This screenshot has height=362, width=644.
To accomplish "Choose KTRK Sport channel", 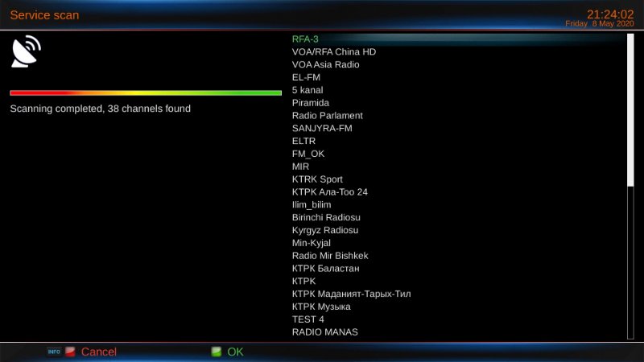I will click(x=317, y=179).
